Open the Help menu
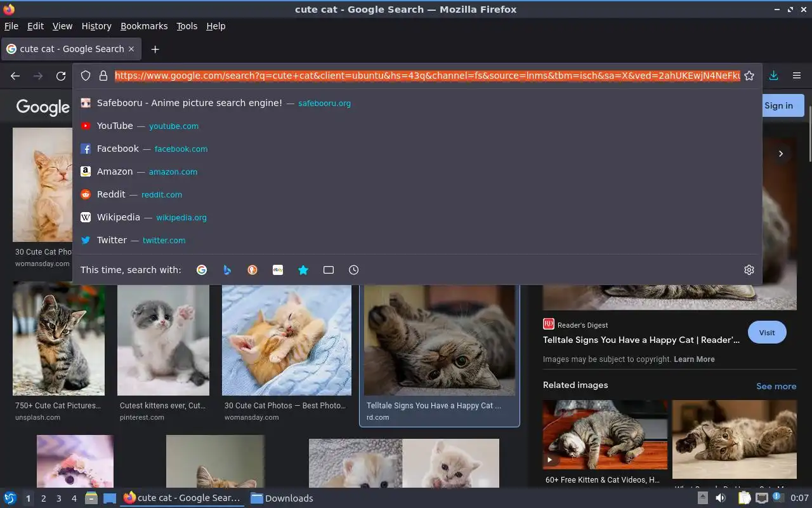 216,26
